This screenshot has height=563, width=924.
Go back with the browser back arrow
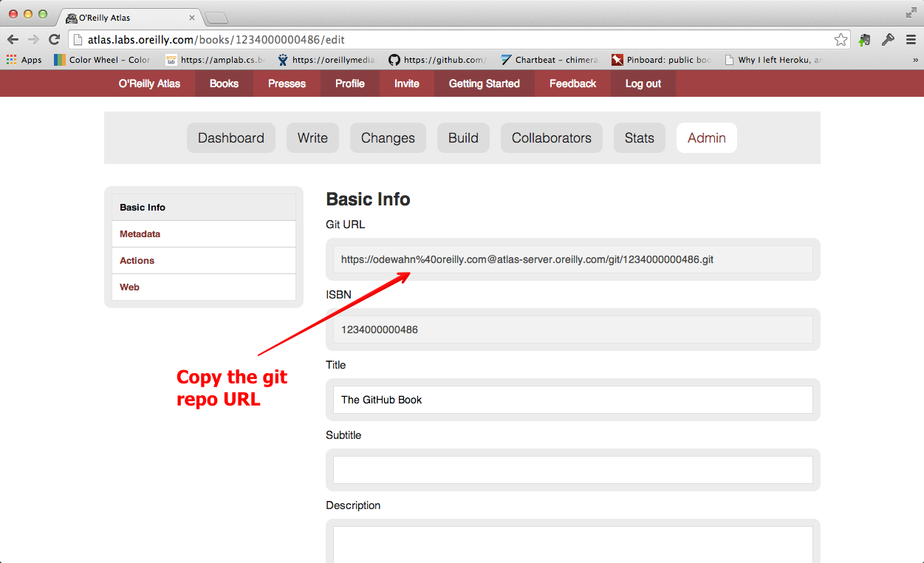(13, 40)
